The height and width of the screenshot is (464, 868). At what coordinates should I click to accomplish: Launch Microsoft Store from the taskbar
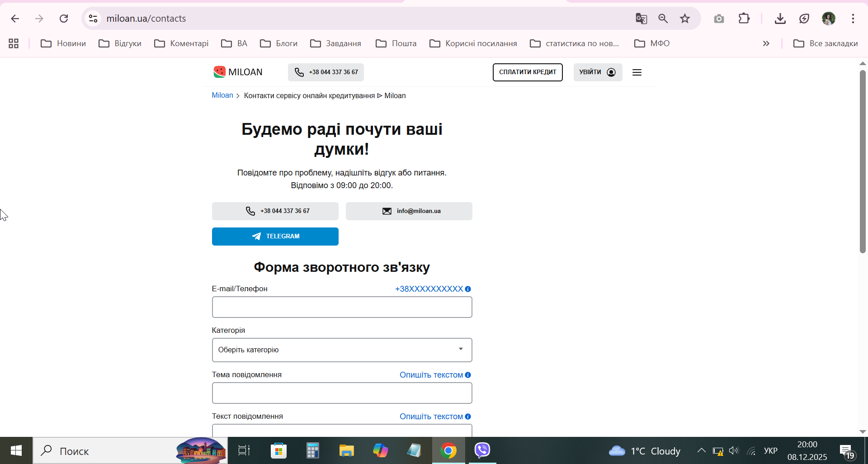pyautogui.click(x=278, y=450)
